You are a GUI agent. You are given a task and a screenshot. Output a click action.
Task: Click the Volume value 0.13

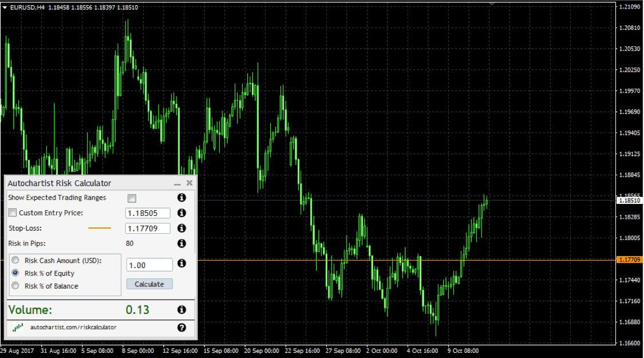click(x=137, y=310)
